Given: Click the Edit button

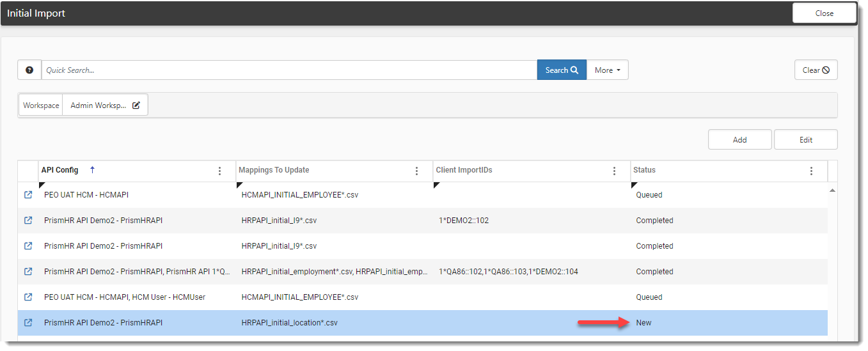Looking at the screenshot, I should (x=805, y=139).
